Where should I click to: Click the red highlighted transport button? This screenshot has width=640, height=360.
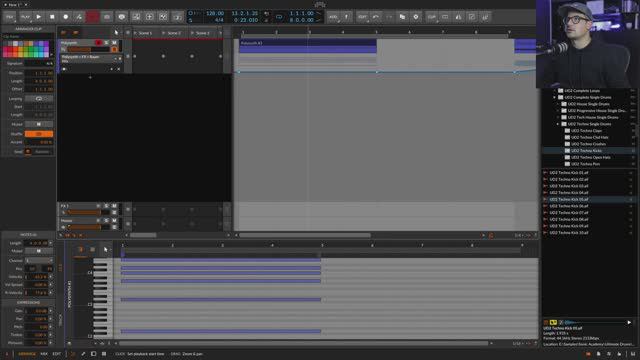click(93, 17)
